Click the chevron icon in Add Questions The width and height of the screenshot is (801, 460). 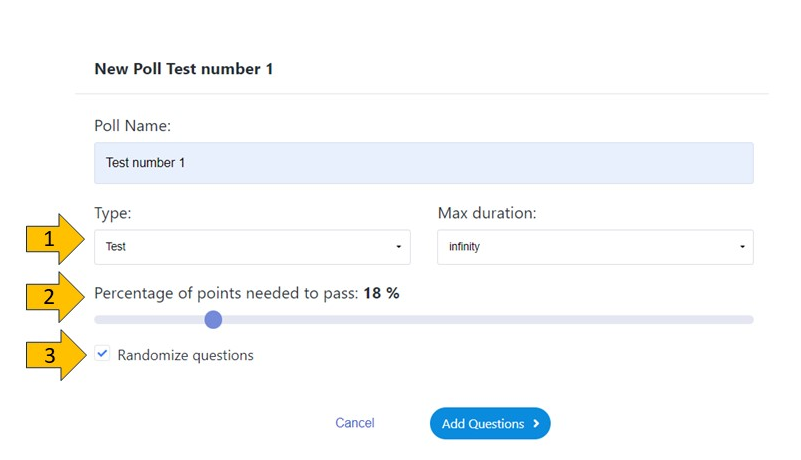point(537,424)
